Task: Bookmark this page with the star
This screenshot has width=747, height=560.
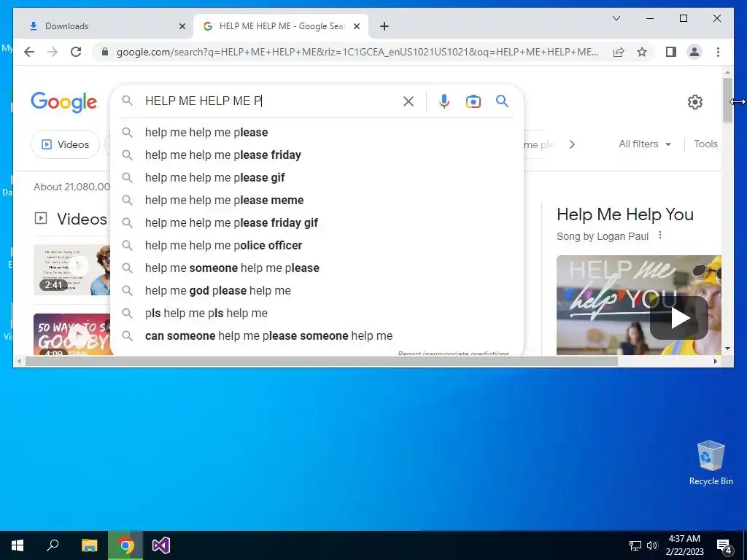Action: pos(642,52)
